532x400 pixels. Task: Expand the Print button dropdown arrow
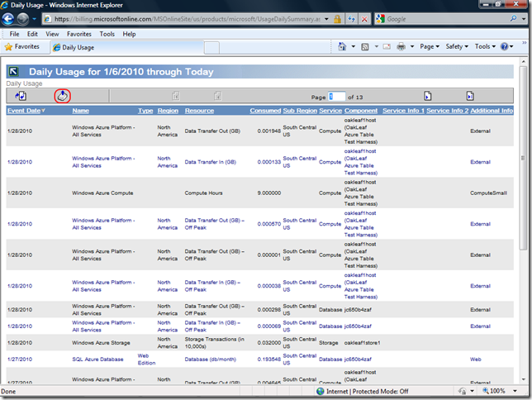412,46
